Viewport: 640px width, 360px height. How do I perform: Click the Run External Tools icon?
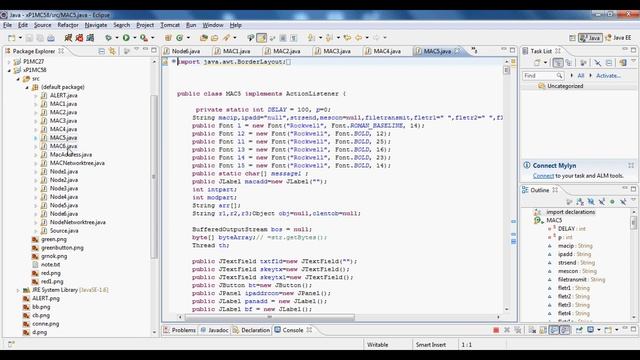coord(144,38)
